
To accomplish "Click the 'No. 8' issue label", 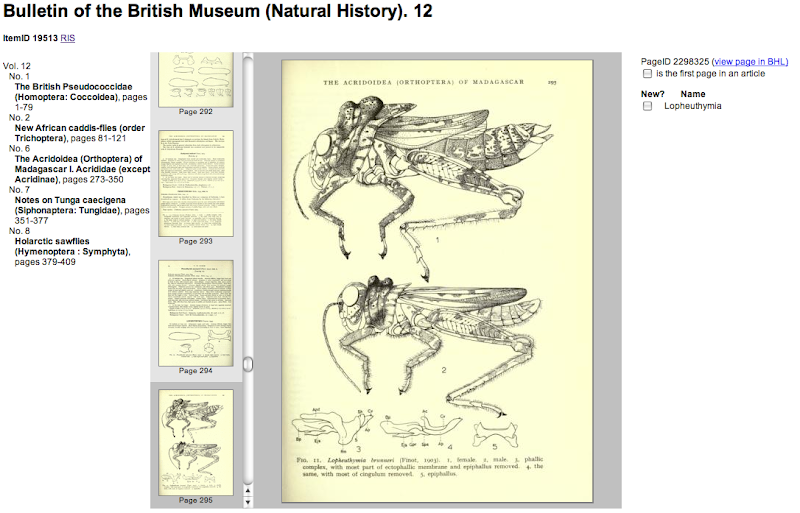I will point(19,231).
